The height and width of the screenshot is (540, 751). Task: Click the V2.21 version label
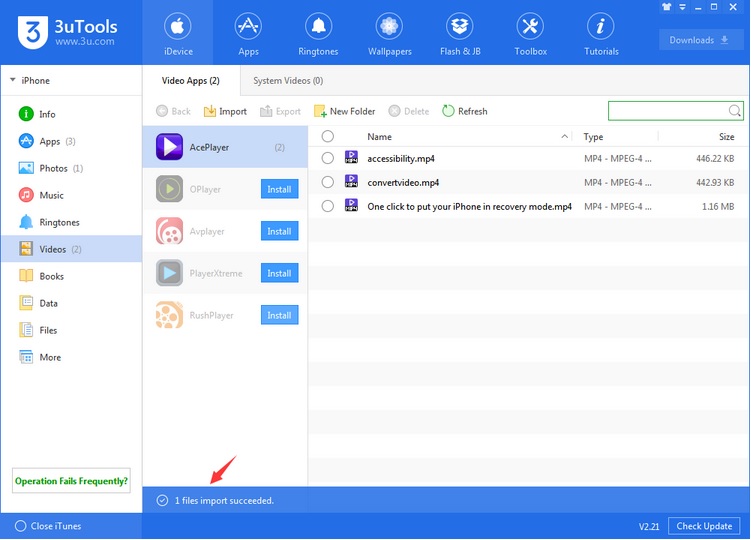649,527
